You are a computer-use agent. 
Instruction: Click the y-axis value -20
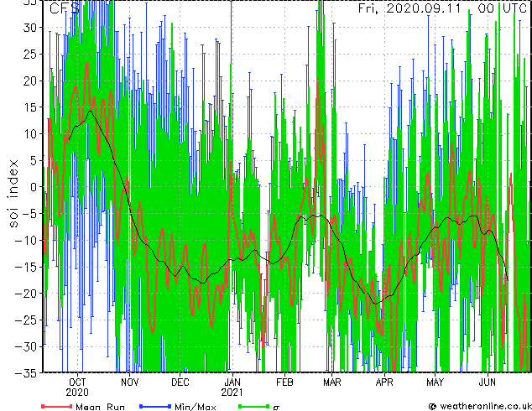click(x=27, y=294)
